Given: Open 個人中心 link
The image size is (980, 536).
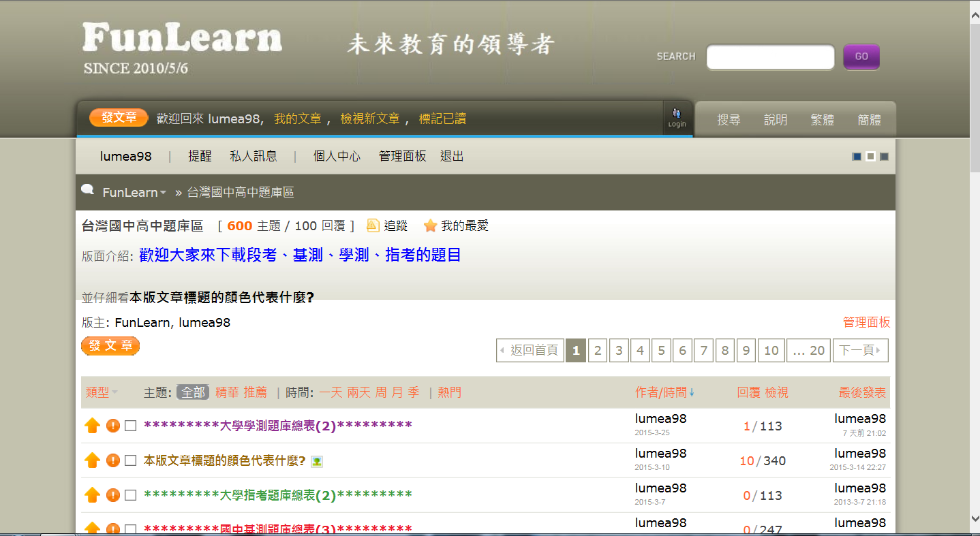Looking at the screenshot, I should tap(337, 156).
